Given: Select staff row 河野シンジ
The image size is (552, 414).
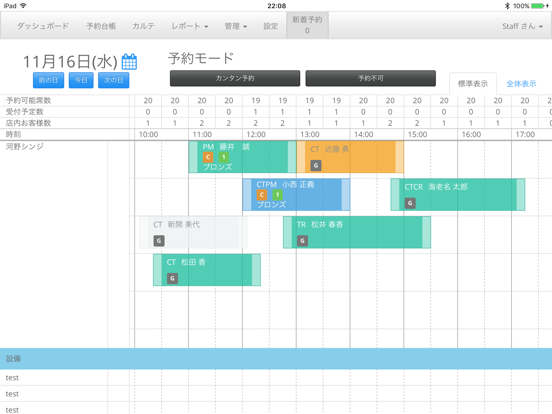Looking at the screenshot, I should pyautogui.click(x=25, y=146).
